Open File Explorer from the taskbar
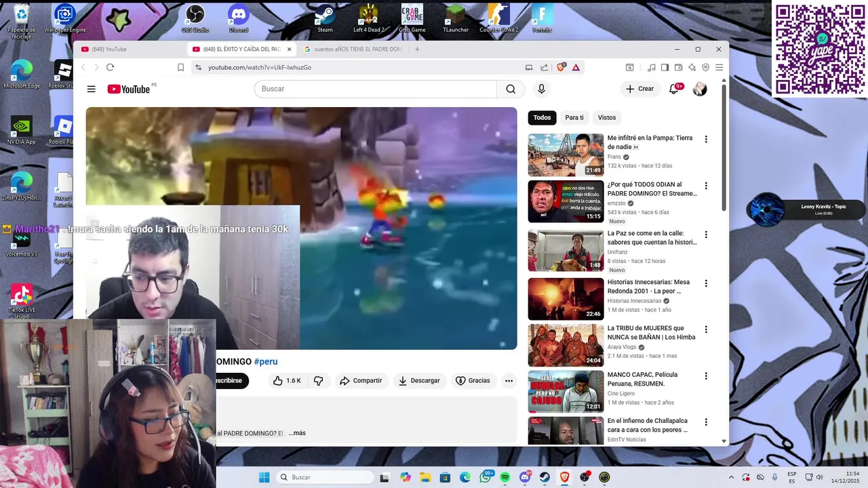 425,477
